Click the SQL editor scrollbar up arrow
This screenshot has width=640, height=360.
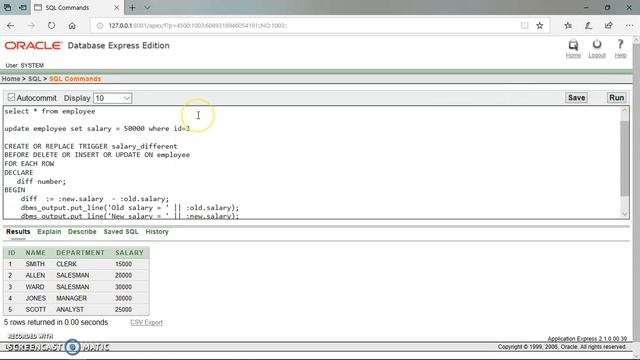(x=624, y=111)
